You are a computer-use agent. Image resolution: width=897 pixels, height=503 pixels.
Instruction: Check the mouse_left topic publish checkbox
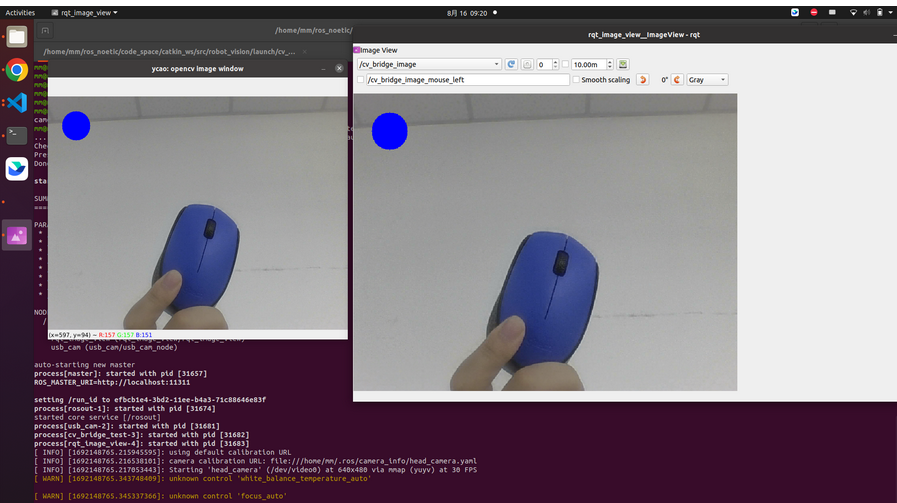point(360,80)
